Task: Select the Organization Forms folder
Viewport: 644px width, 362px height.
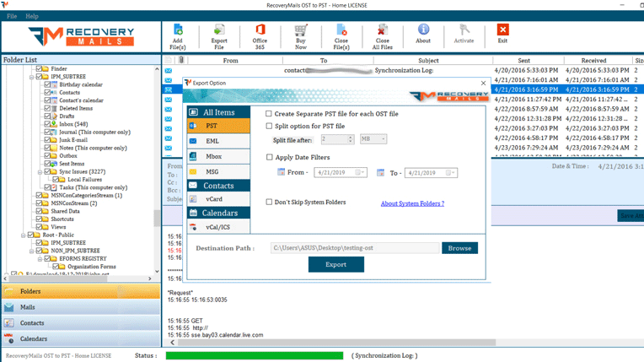Action: pos(92,267)
